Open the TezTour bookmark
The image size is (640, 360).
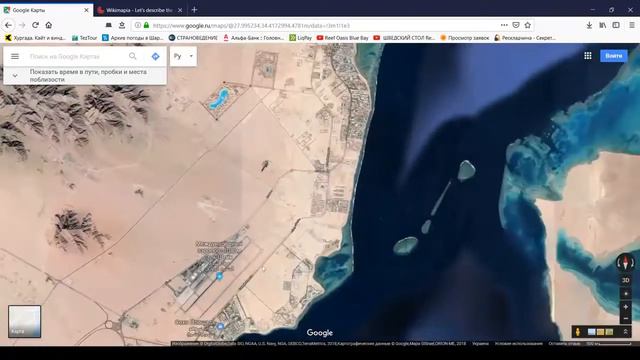point(84,38)
